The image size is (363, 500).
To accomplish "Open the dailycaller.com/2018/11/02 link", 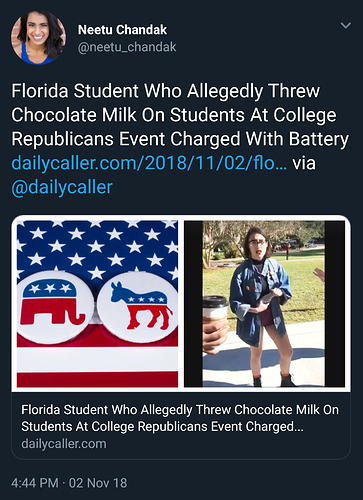I will coord(149,163).
